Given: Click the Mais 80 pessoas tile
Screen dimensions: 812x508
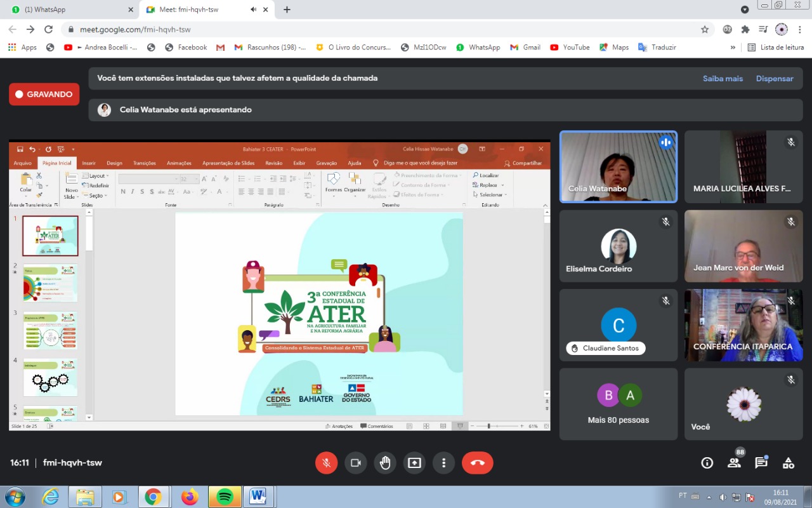Looking at the screenshot, I should [618, 404].
